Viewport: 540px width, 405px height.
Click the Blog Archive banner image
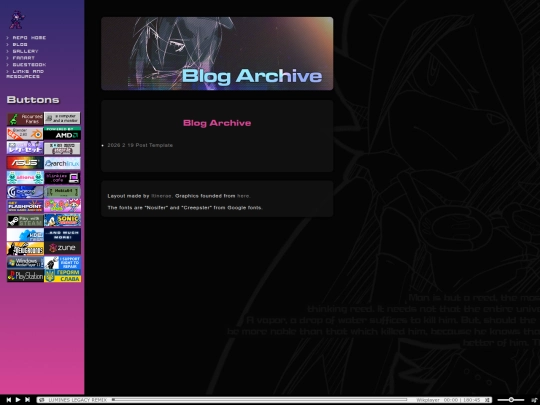pyautogui.click(x=217, y=53)
